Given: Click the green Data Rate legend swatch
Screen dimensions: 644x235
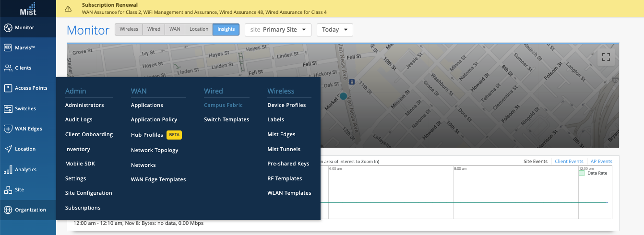Looking at the screenshot, I should coord(582,173).
